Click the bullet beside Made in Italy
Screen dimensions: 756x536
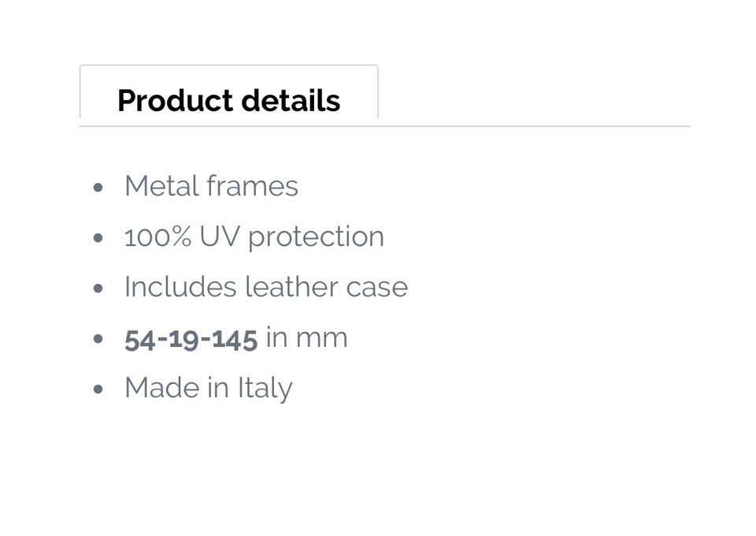[98, 389]
